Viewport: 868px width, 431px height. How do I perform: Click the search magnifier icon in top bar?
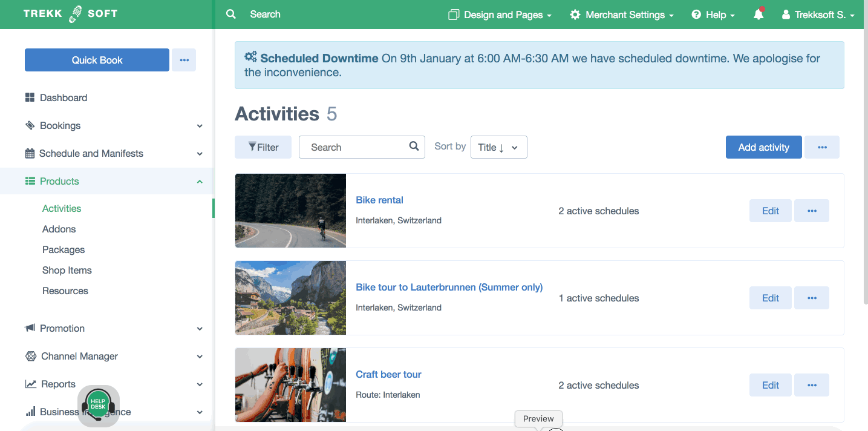tap(231, 14)
